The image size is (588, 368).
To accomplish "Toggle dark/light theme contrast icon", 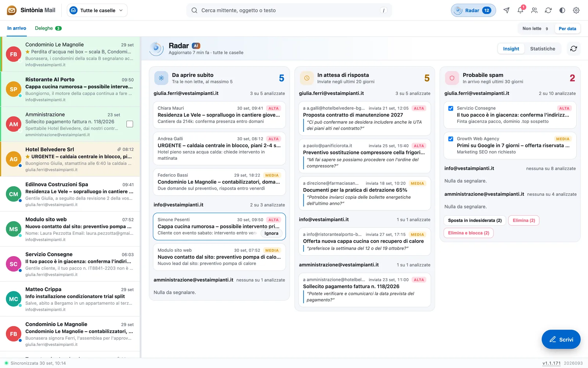I will (562, 10).
